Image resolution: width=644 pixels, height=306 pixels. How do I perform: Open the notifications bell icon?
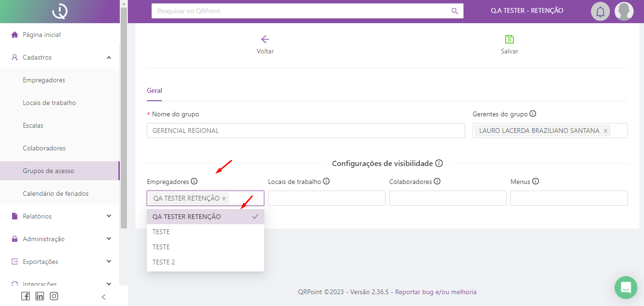(x=600, y=11)
